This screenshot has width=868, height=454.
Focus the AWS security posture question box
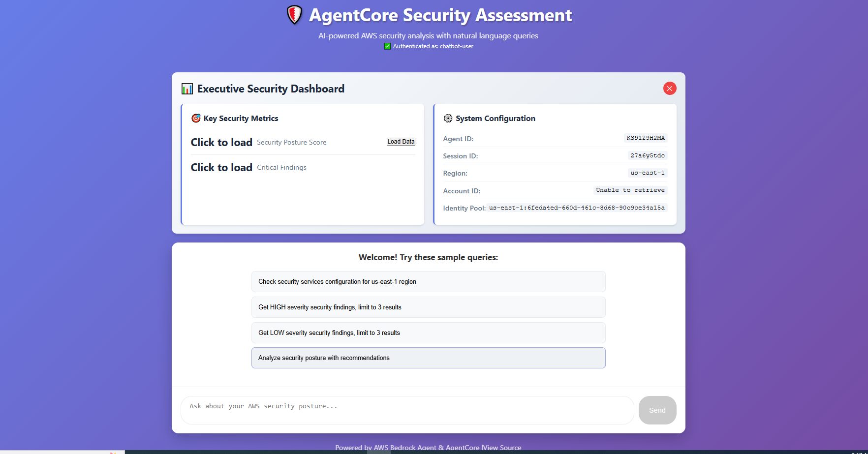407,410
